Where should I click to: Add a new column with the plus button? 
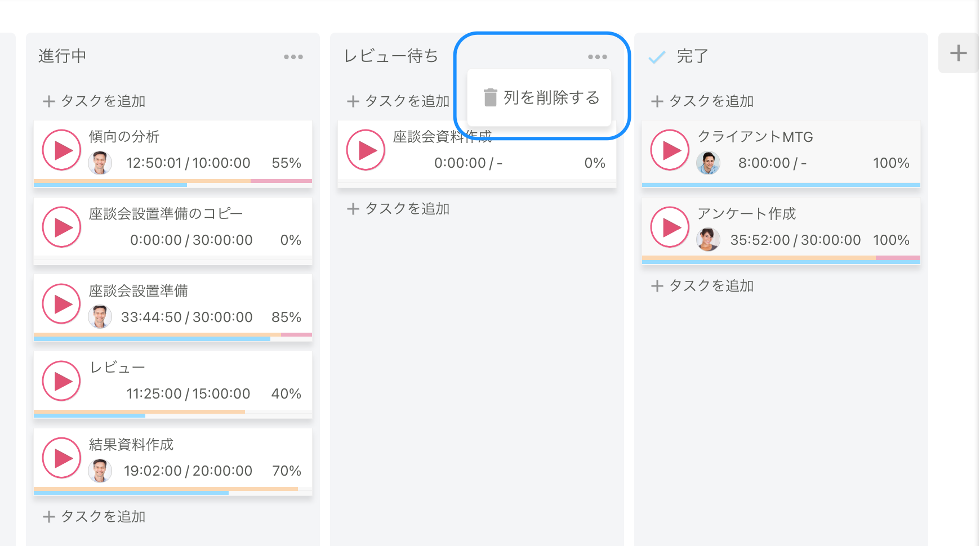[x=957, y=52]
